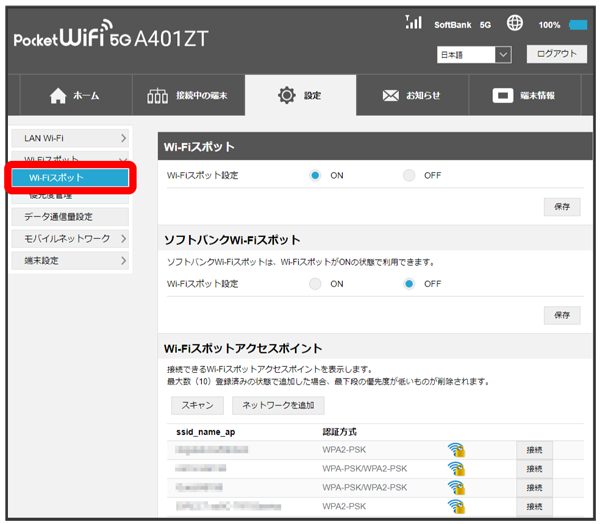Expand the 端末設定 sidebar menu
The height and width of the screenshot is (524, 600).
75,261
